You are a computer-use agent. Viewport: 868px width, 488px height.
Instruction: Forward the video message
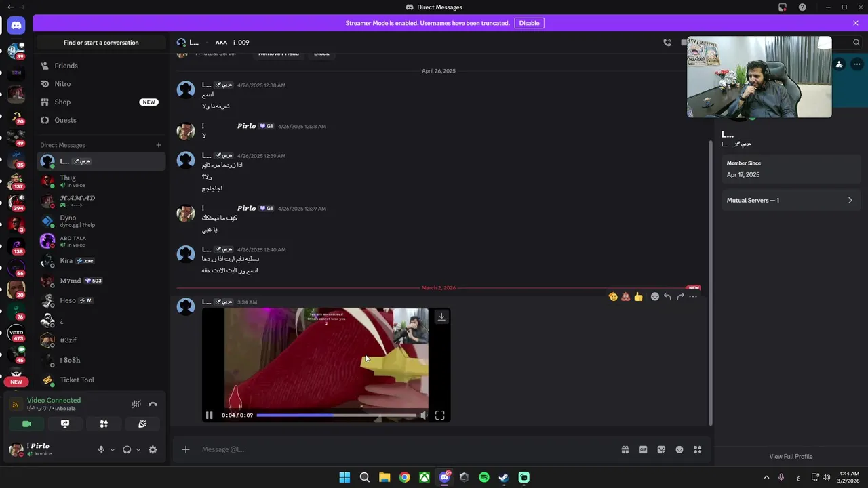click(x=680, y=296)
